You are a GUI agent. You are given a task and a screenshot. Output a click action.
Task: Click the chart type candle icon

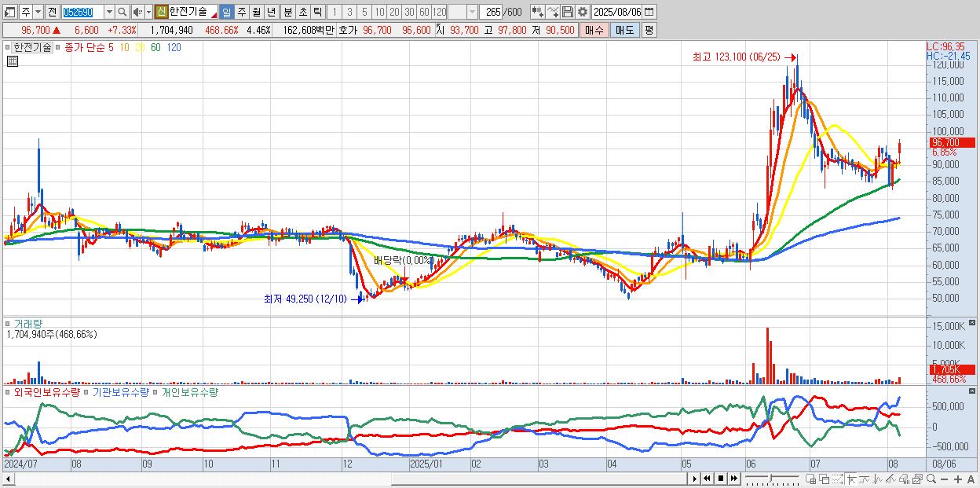(x=537, y=12)
